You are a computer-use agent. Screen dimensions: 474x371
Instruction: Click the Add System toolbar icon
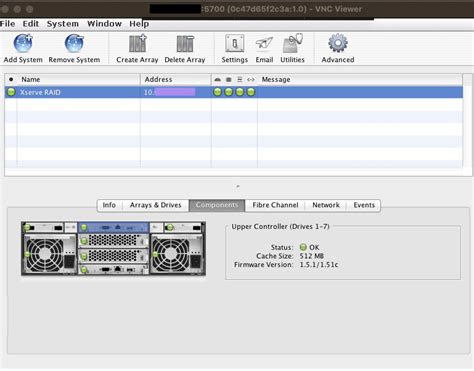[23, 43]
